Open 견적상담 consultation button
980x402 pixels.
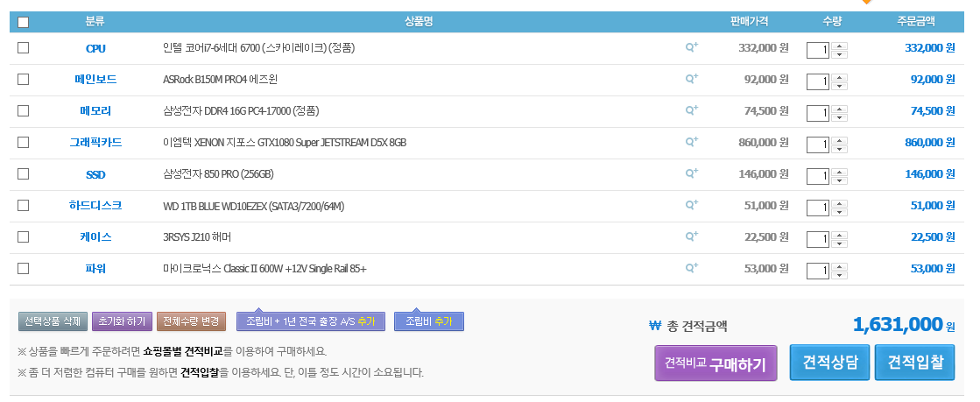tap(829, 362)
